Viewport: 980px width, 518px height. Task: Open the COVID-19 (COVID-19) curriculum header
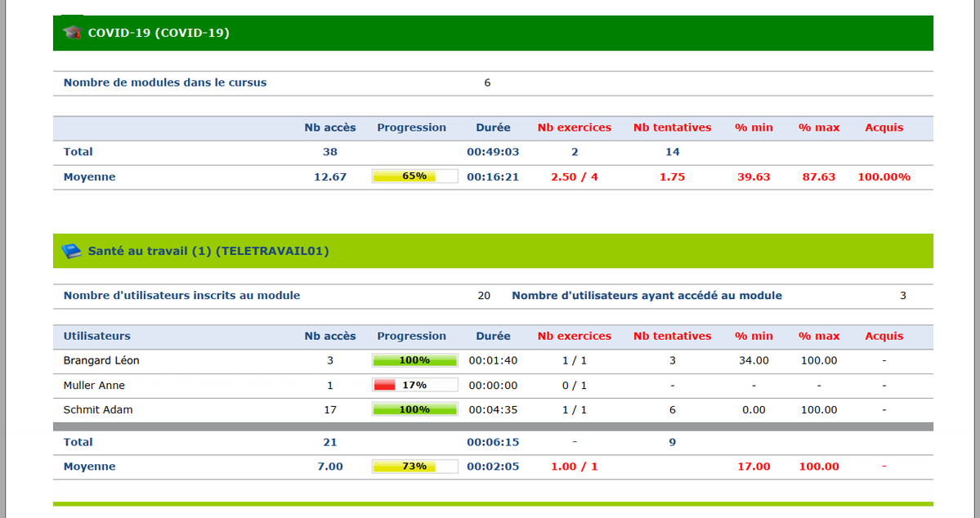pos(159,33)
